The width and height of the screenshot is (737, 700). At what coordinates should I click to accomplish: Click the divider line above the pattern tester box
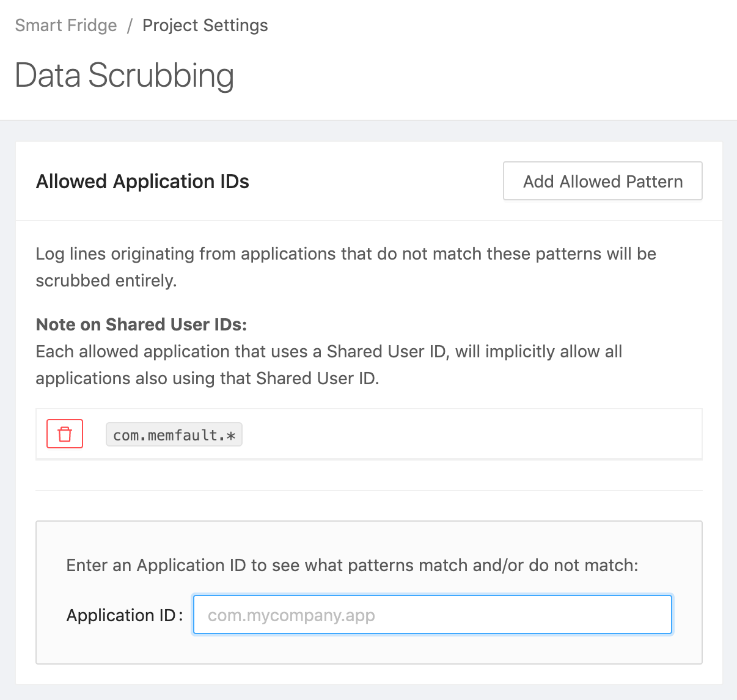tap(369, 490)
